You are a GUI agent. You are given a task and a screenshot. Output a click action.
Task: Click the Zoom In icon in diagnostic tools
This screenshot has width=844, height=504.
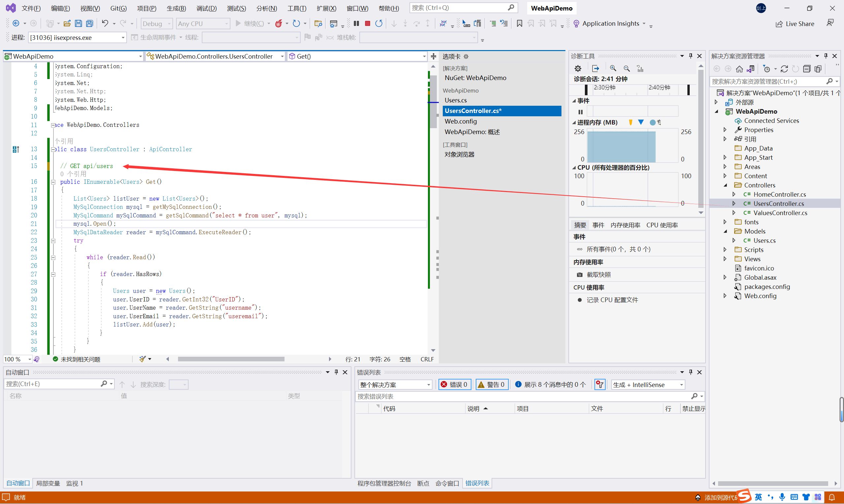click(613, 69)
